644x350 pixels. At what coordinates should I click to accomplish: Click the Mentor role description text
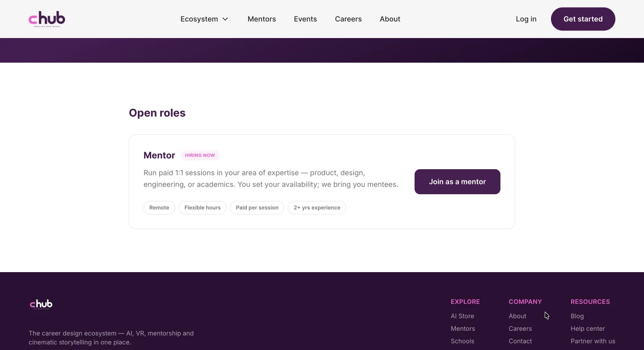click(271, 179)
